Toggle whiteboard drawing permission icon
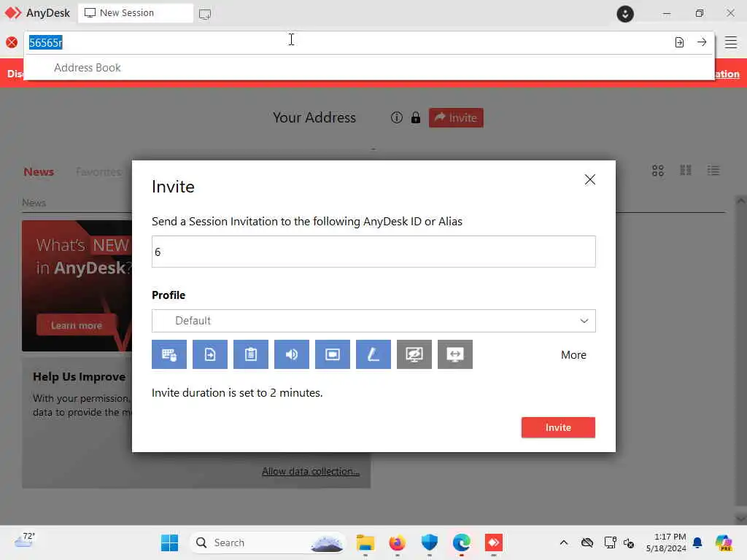The image size is (747, 560). (373, 354)
